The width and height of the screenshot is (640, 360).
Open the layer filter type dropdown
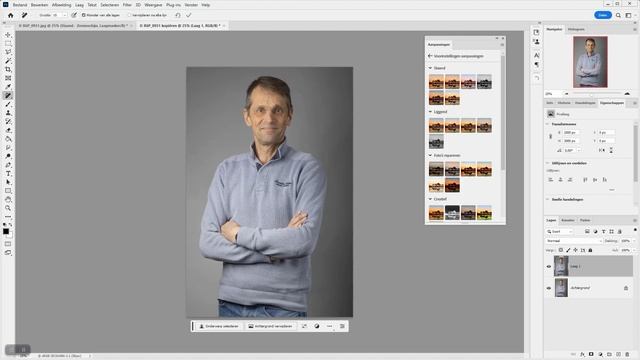click(x=560, y=231)
